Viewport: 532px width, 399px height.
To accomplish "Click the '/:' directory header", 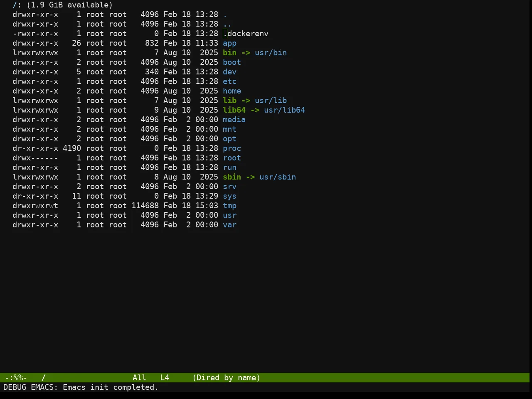I will tap(17, 5).
